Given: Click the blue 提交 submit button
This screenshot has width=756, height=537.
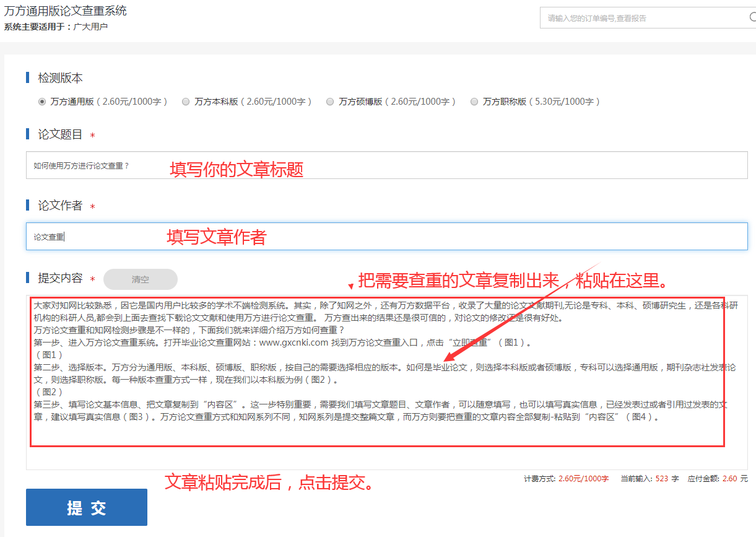Looking at the screenshot, I should pyautogui.click(x=87, y=507).
